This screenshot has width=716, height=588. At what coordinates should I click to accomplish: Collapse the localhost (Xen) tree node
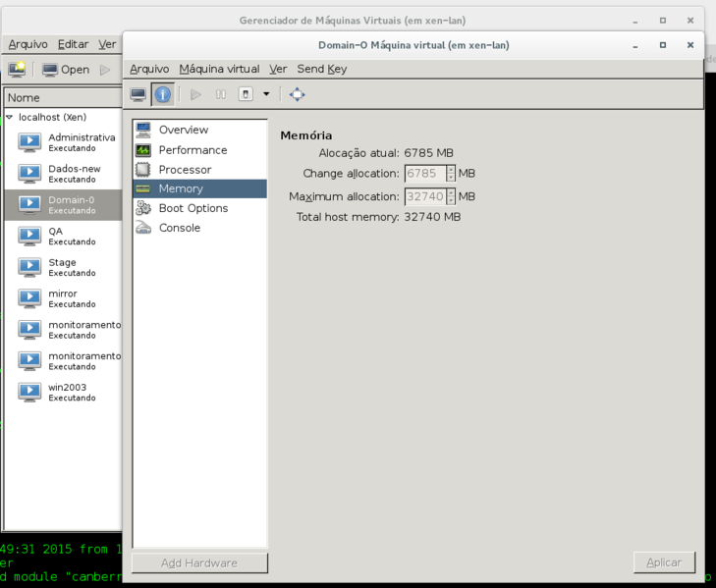(9, 118)
